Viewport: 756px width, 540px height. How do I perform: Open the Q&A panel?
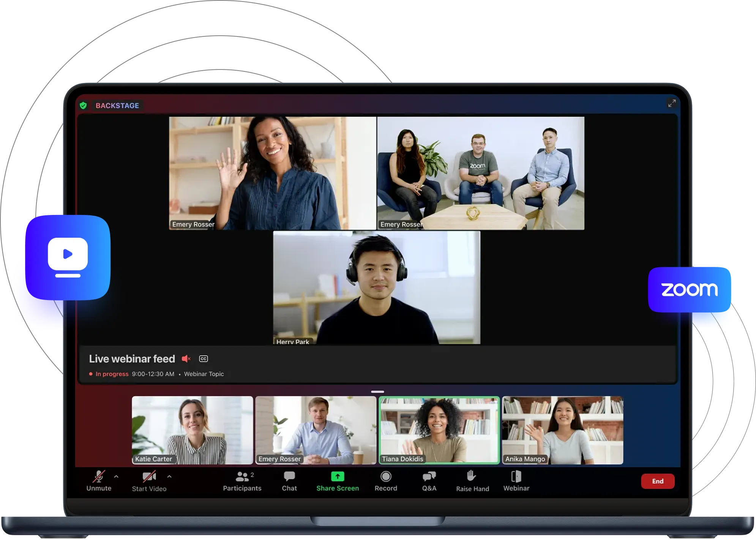(x=429, y=481)
